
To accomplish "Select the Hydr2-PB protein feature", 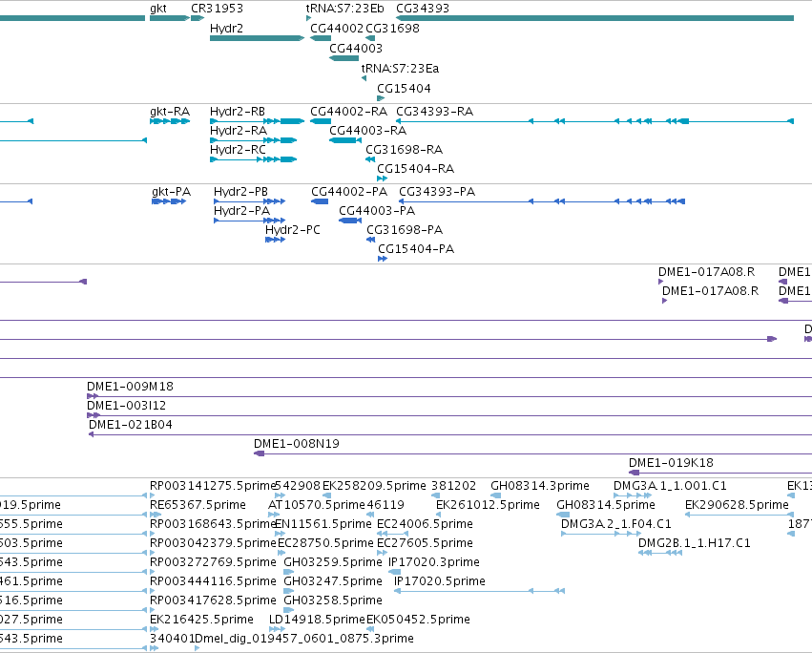I will (250, 201).
